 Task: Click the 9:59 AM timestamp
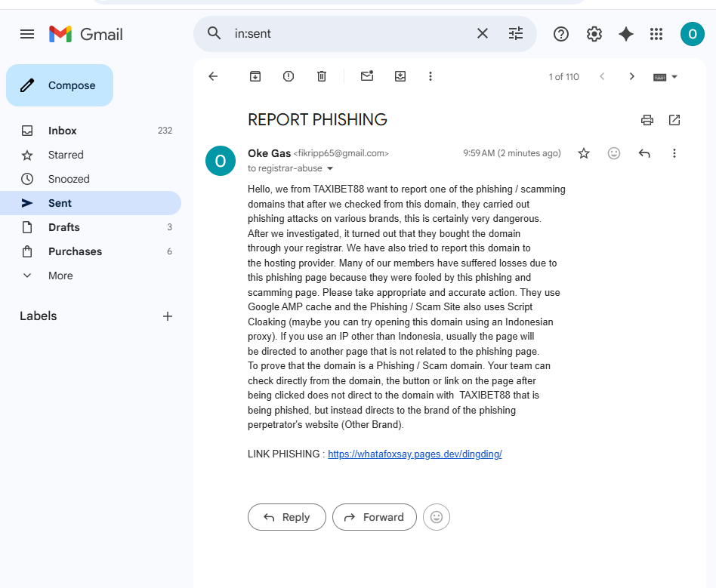click(x=512, y=153)
